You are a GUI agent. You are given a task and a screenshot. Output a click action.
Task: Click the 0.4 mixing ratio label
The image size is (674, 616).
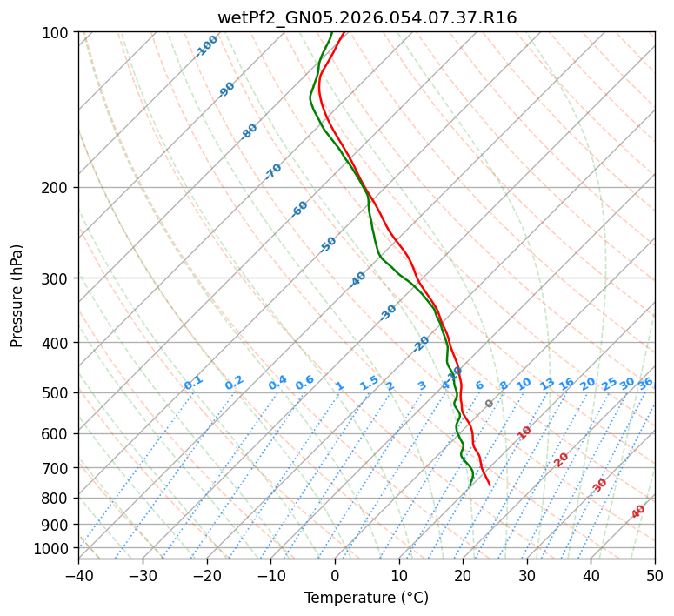click(277, 383)
